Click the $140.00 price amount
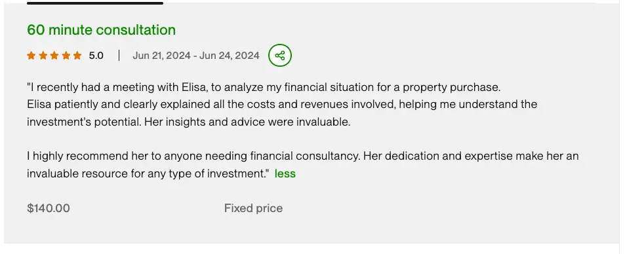 coord(49,209)
